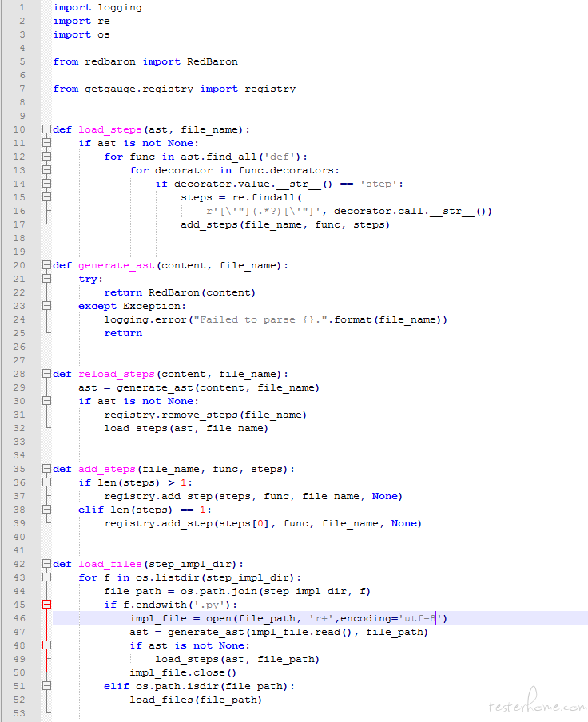The image size is (588, 722).
Task: Collapse the add_steps function fold at line 35
Action: point(46,469)
